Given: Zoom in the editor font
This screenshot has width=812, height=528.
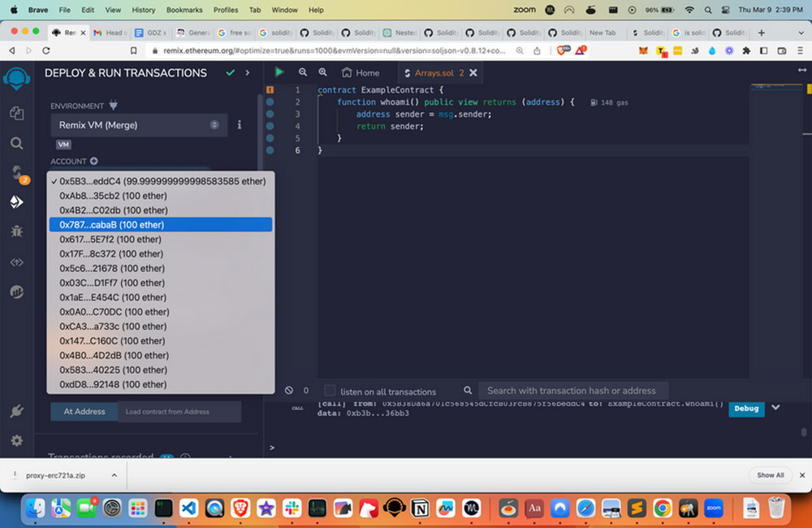Looking at the screenshot, I should tap(322, 72).
